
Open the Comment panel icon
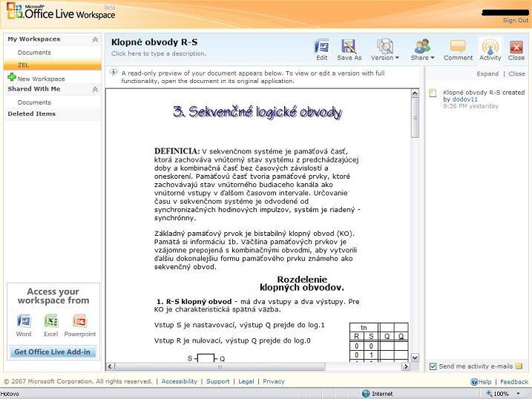(x=458, y=47)
